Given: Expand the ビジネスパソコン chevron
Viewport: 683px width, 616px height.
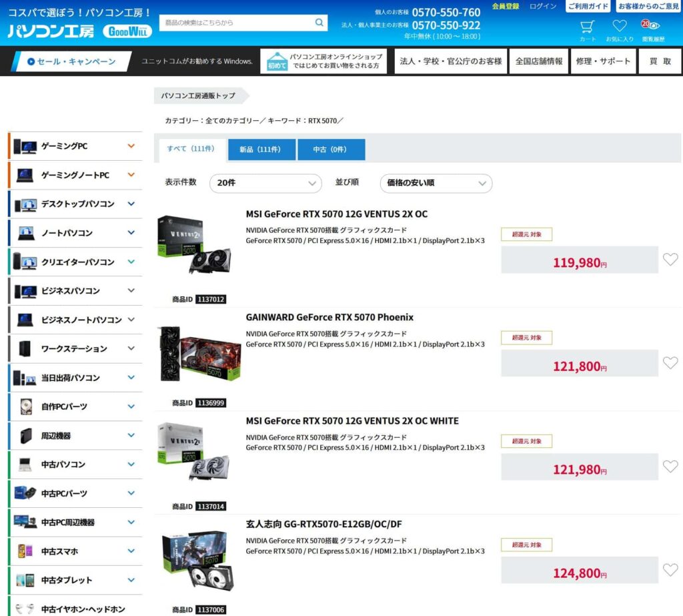Looking at the screenshot, I should 131,290.
